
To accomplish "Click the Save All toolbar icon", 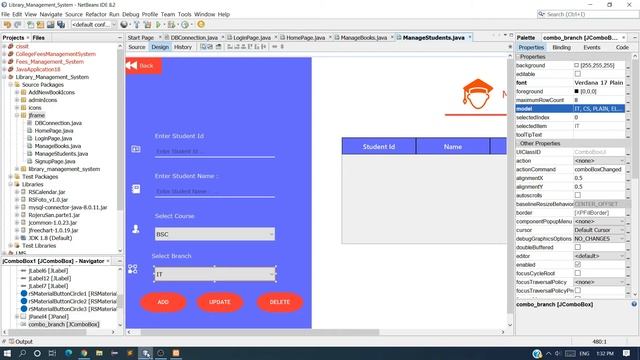I will pos(61,24).
